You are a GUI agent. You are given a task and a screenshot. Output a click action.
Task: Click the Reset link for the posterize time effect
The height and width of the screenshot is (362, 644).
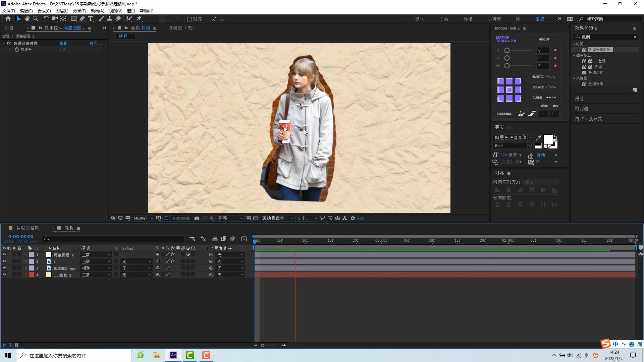pyautogui.click(x=63, y=43)
